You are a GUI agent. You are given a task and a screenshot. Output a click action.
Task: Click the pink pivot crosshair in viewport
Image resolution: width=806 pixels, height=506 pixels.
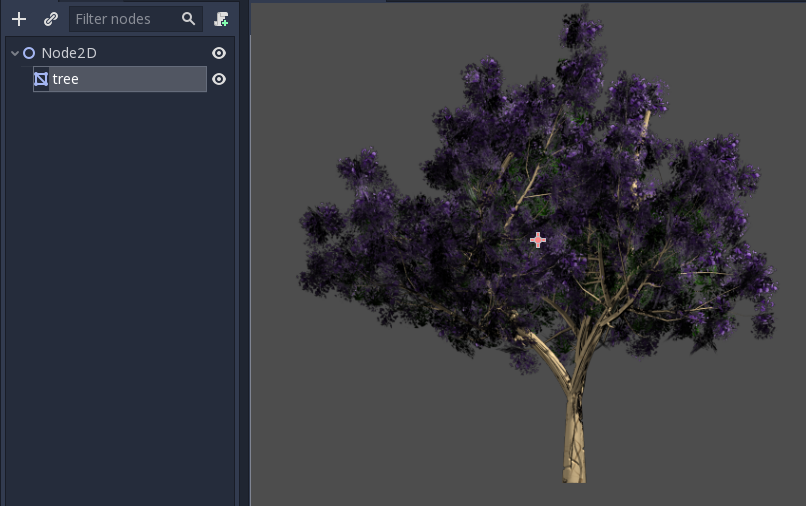point(538,240)
